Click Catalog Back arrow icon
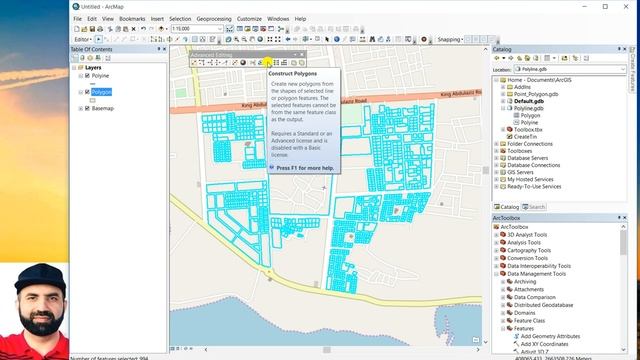640x360 pixels. (x=497, y=58)
